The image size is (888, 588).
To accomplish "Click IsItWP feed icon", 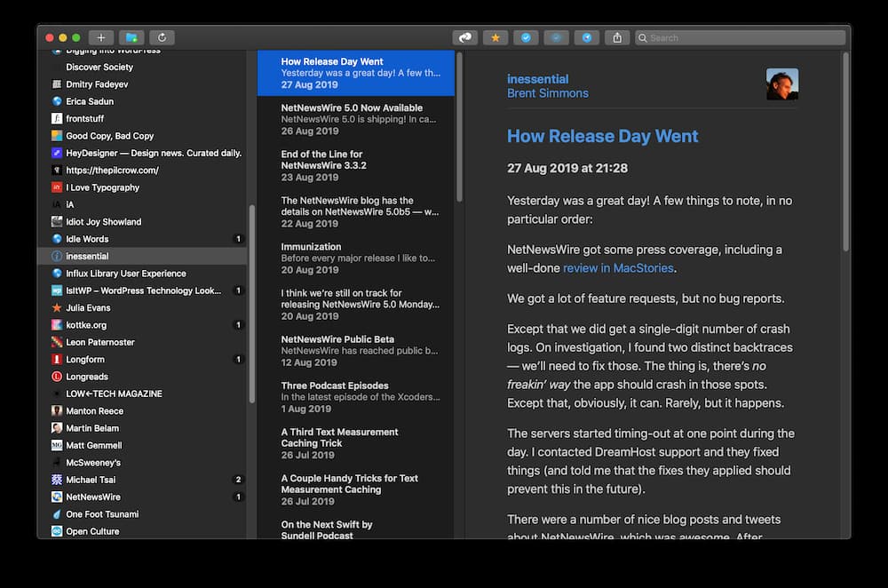I will point(57,290).
